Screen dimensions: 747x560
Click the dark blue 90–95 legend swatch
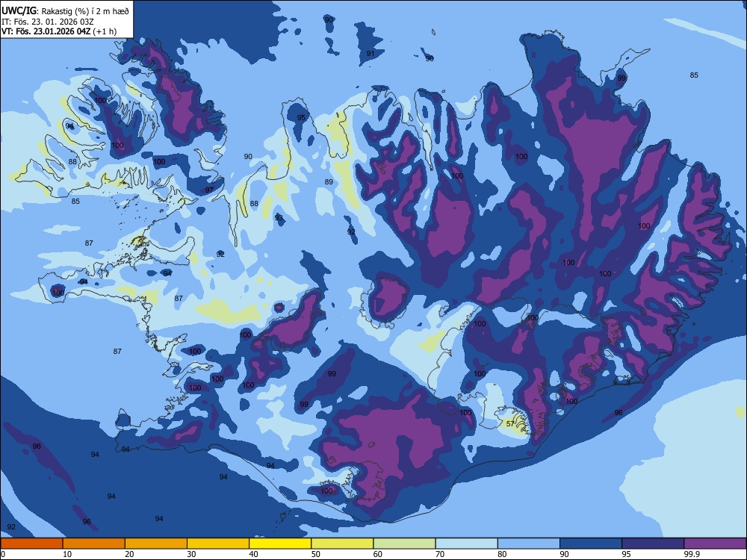[x=591, y=544]
